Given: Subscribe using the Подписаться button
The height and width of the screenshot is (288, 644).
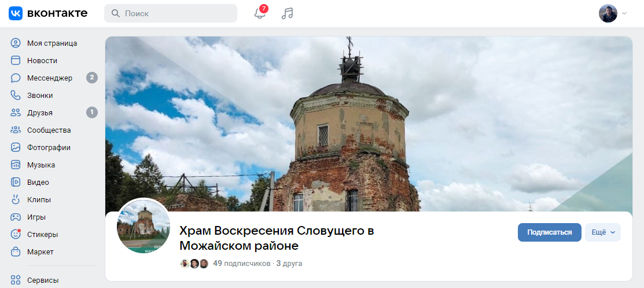Looking at the screenshot, I should pyautogui.click(x=550, y=232).
